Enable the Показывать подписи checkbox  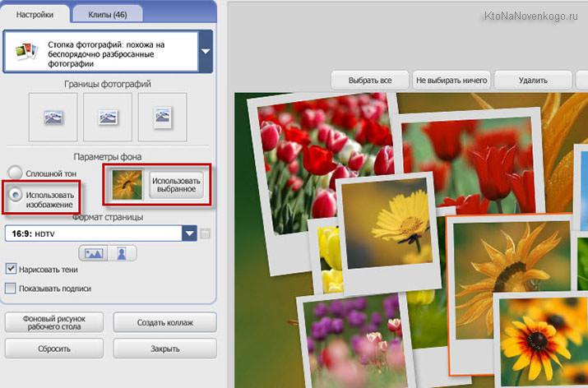coord(11,289)
